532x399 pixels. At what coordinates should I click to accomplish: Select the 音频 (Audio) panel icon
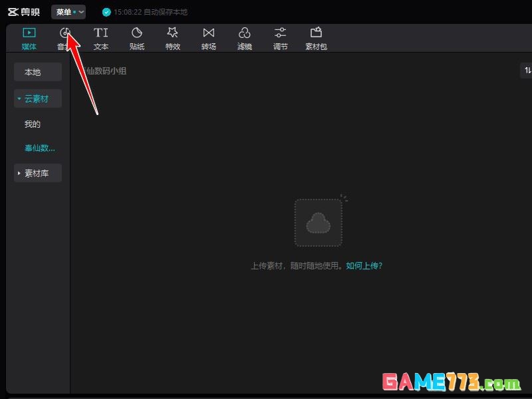(x=65, y=38)
